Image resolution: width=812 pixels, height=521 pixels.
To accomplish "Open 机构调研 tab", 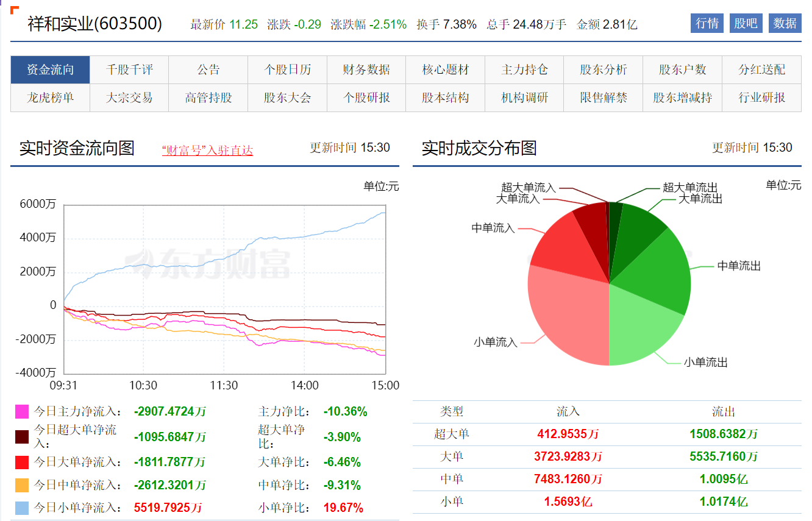I will pyautogui.click(x=524, y=97).
